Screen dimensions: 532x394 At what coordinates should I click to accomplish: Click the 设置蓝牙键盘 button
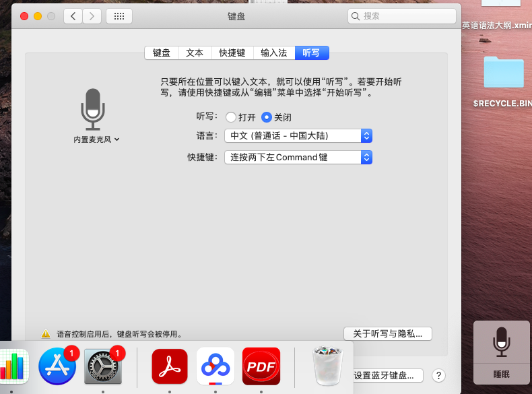click(x=389, y=376)
